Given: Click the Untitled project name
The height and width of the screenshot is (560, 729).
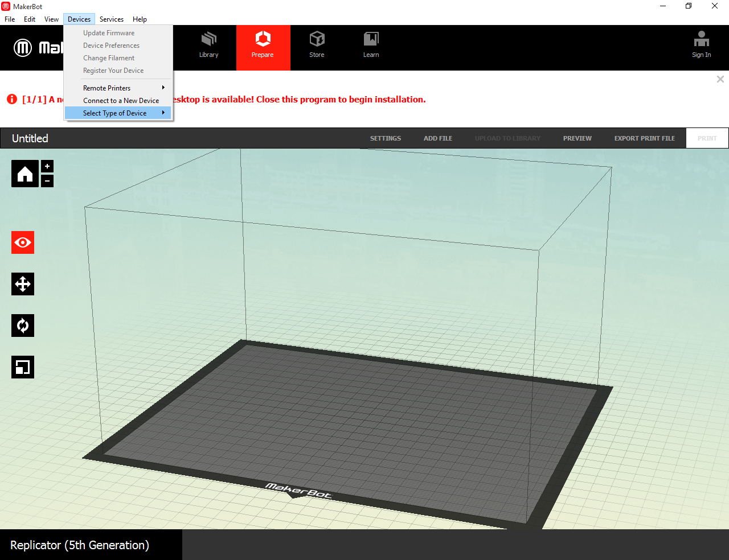Looking at the screenshot, I should [x=30, y=138].
